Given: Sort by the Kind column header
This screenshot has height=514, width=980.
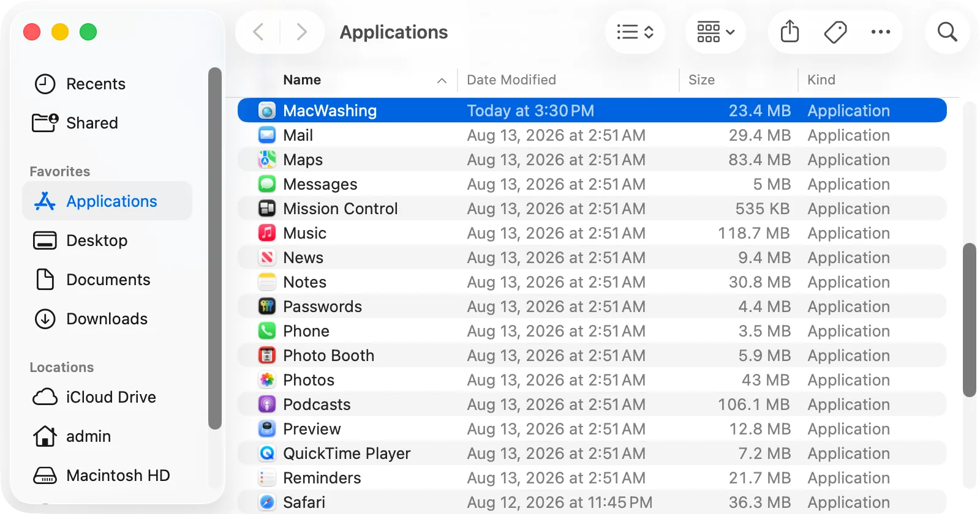Looking at the screenshot, I should coord(821,80).
